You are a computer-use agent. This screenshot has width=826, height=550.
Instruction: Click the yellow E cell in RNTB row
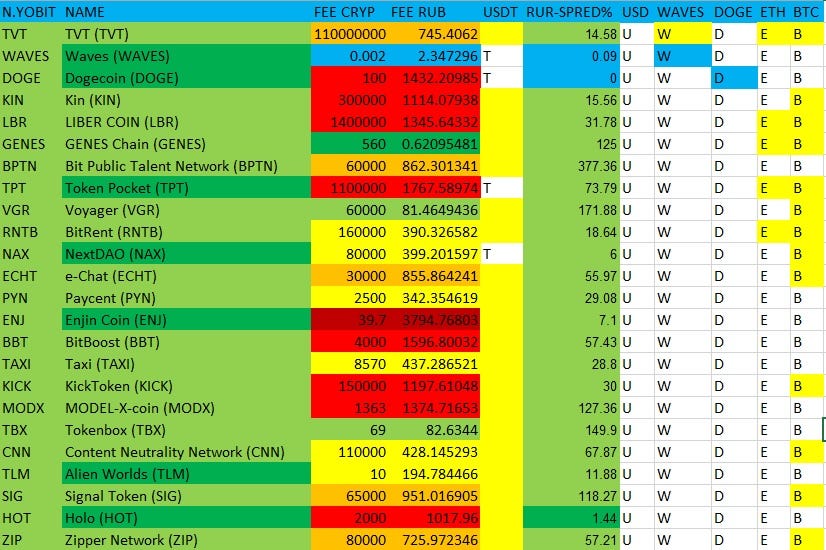(x=773, y=232)
